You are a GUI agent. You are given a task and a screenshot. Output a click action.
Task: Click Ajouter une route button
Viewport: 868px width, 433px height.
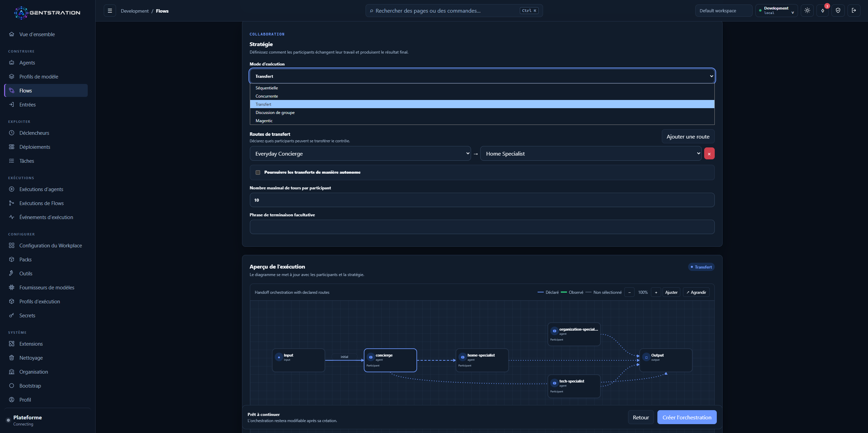pyautogui.click(x=688, y=136)
